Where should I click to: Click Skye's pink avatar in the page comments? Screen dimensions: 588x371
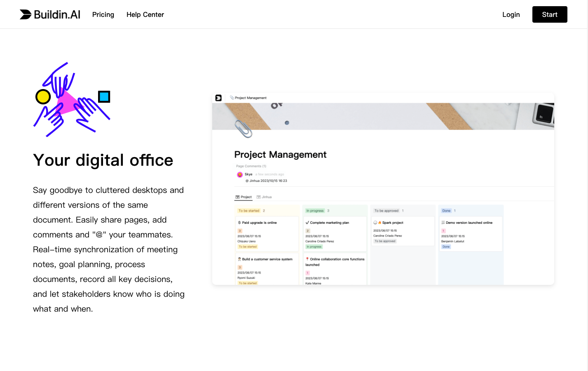coord(240,175)
